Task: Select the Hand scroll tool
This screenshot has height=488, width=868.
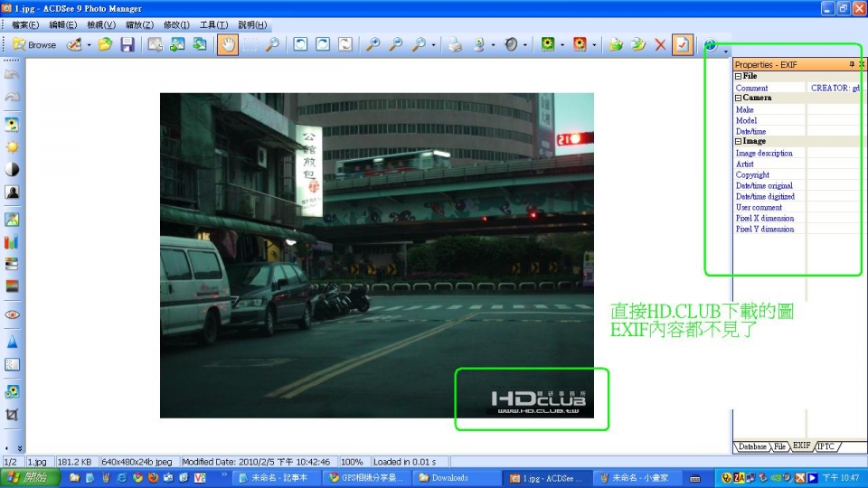Action: (x=228, y=45)
